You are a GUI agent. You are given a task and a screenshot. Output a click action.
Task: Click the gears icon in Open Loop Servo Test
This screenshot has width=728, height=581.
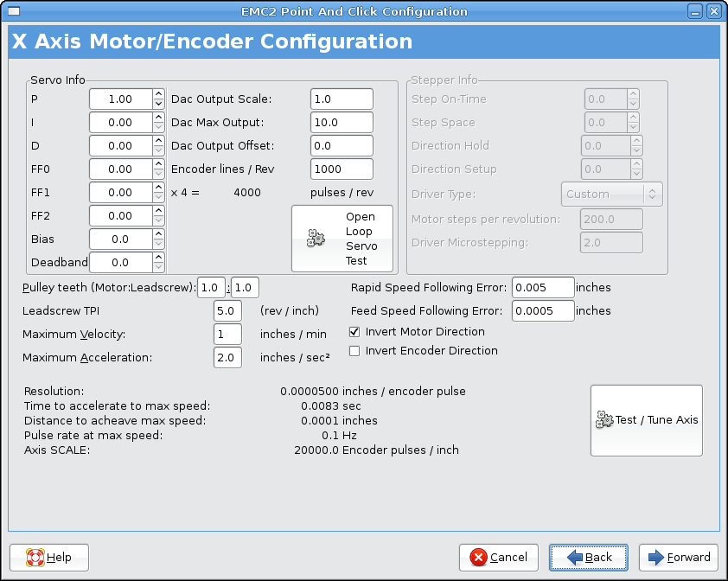(x=316, y=239)
